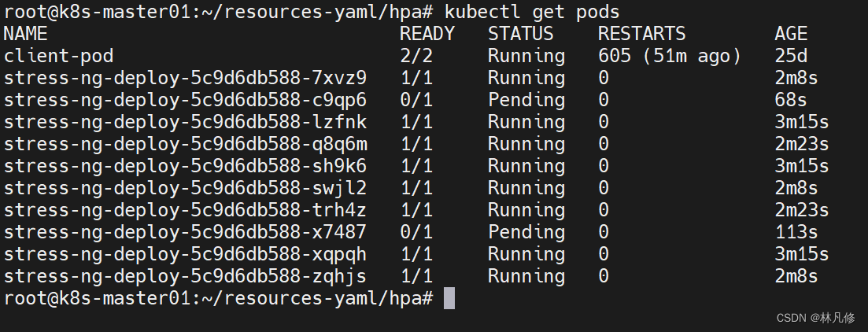Click the NAME column header
Viewport: 868px width, 332px height.
(25, 34)
